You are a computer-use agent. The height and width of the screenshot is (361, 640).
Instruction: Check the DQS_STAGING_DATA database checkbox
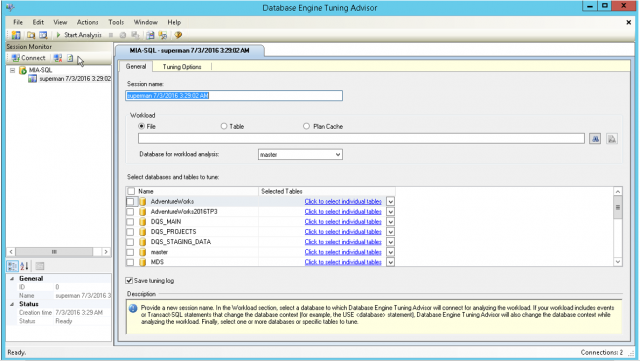130,242
